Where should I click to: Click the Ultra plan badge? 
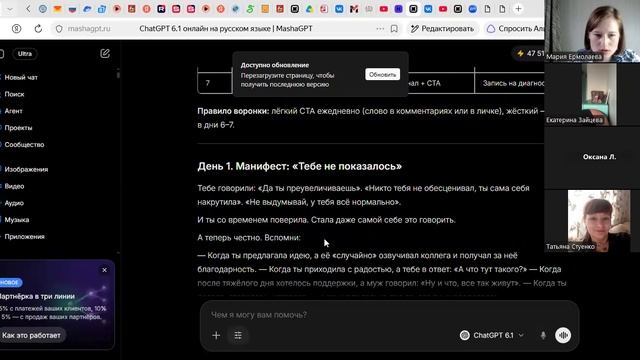tap(24, 53)
